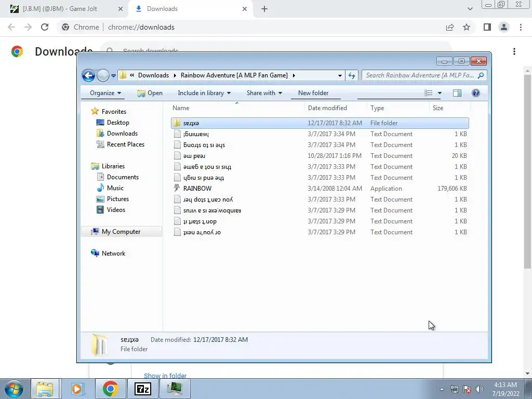The width and height of the screenshot is (532, 399).
Task: Select the upside-down warning! text file
Action: [320, 134]
